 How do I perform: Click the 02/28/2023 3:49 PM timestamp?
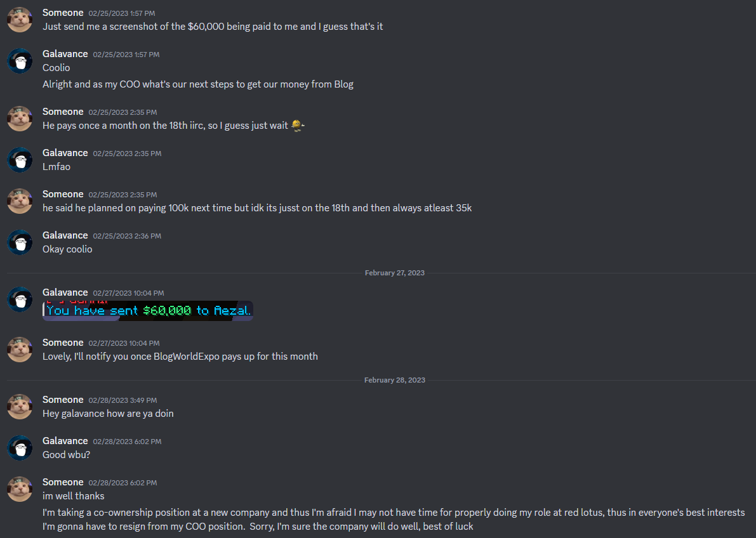(x=123, y=400)
